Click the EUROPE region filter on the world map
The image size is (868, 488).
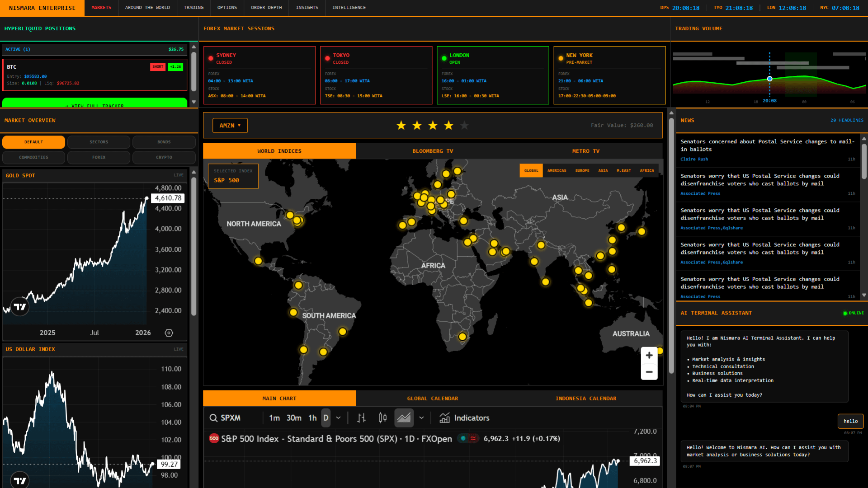[x=582, y=170]
